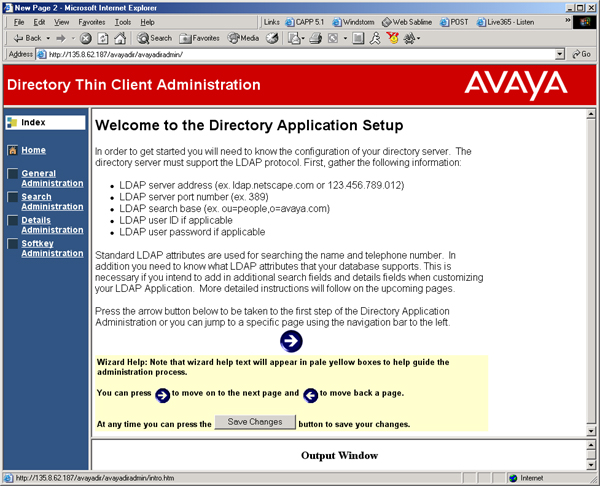Viewport: 600px width, 486px height.
Task: Click the Edit page toolbar icon
Action: pos(333,38)
